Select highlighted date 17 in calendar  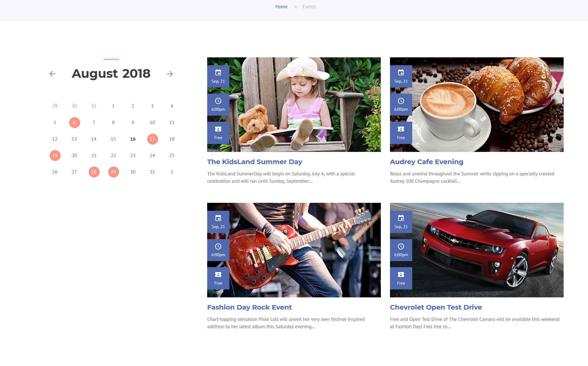coord(152,139)
